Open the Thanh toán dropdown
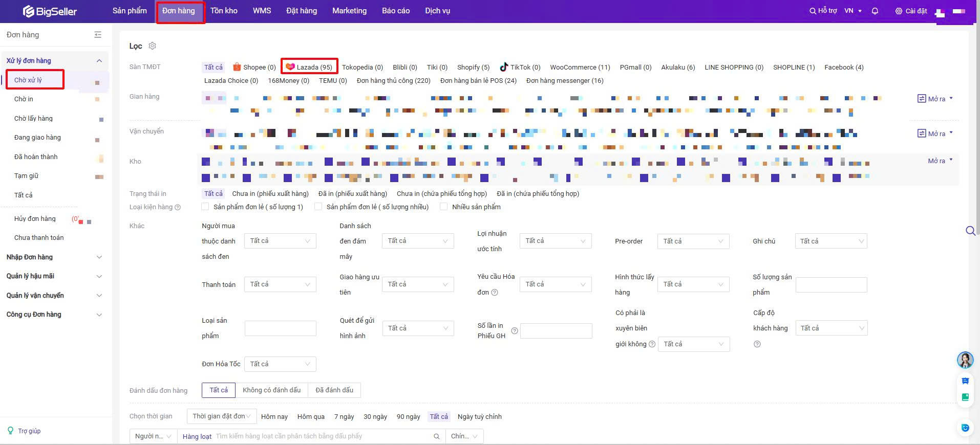 click(x=280, y=284)
